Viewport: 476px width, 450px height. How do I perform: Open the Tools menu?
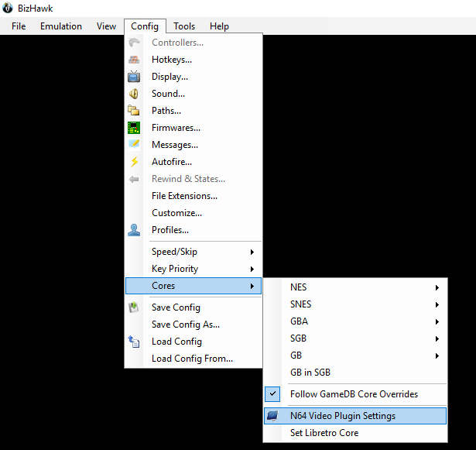coord(184,26)
